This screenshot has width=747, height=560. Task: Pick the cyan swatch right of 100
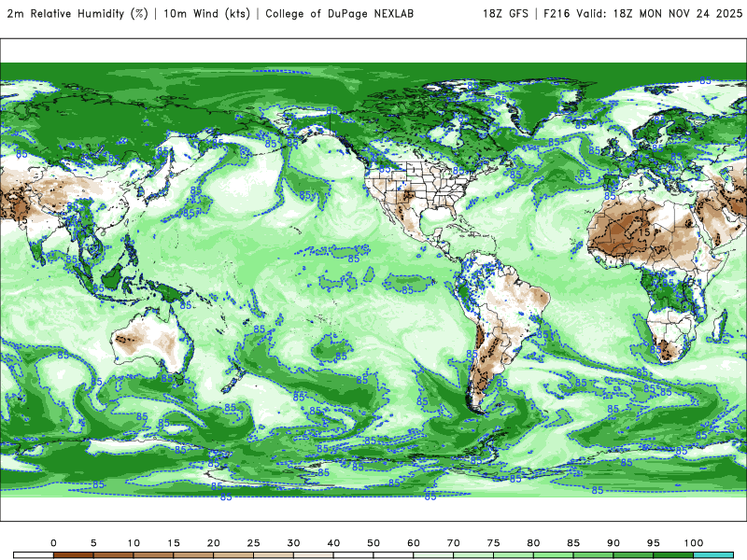[x=713, y=555]
